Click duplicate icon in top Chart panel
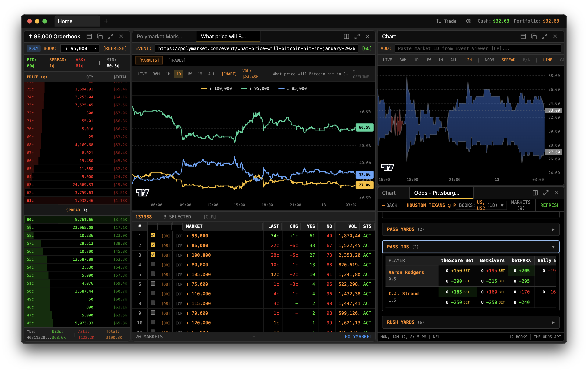The height and width of the screenshot is (372, 588). (x=534, y=36)
